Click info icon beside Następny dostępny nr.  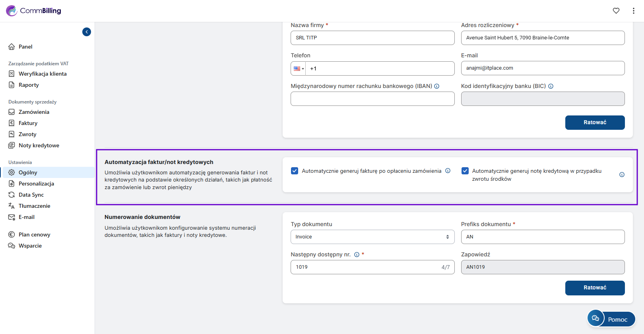[x=357, y=255]
